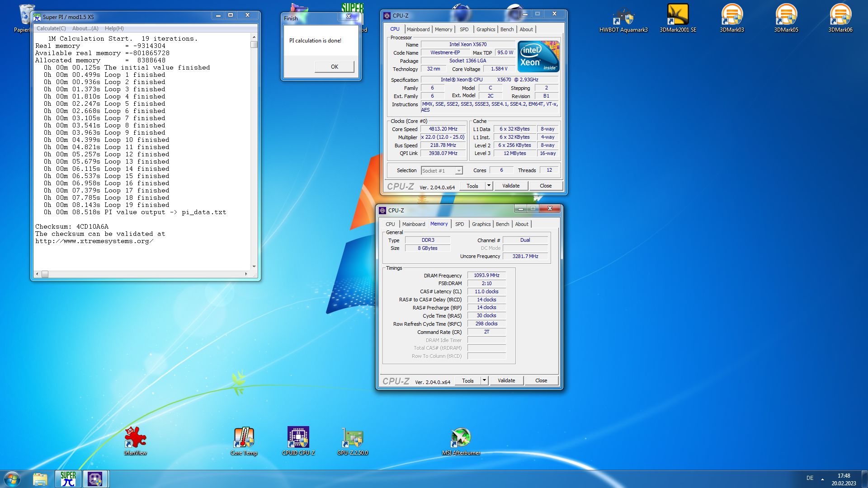Click Super PI horizontal scrollbar left arrow
The image size is (868, 488).
[38, 274]
